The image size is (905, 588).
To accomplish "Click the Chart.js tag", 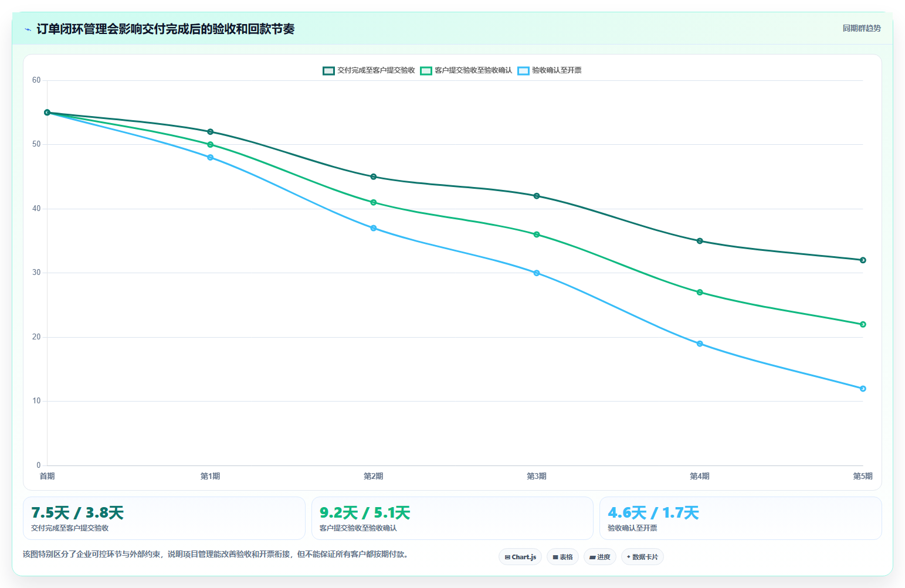I will coord(520,557).
